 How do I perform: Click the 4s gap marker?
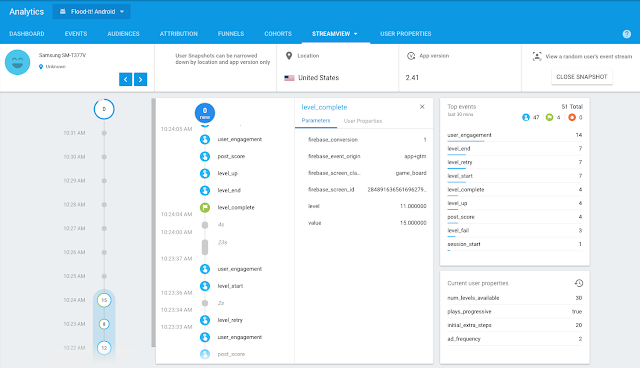click(205, 225)
